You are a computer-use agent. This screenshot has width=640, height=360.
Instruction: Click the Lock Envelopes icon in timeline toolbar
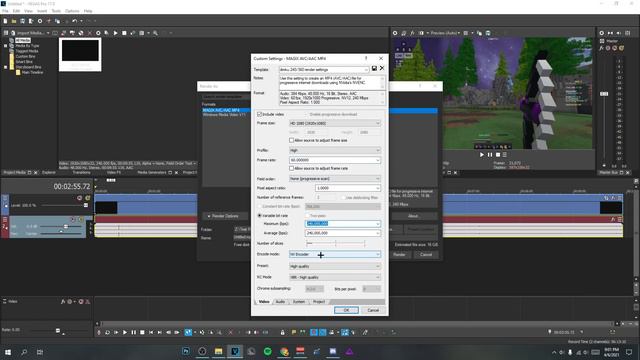[282, 333]
